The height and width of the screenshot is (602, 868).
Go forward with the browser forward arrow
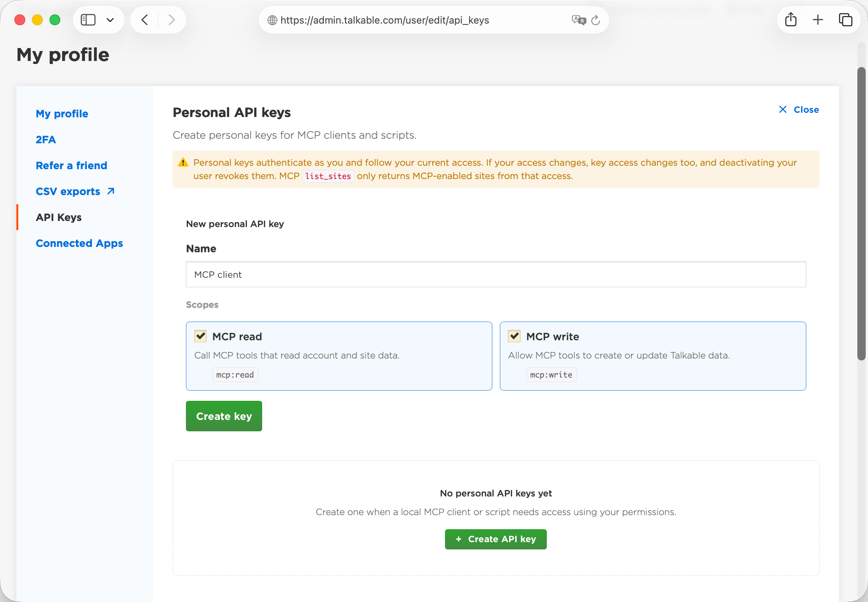172,20
